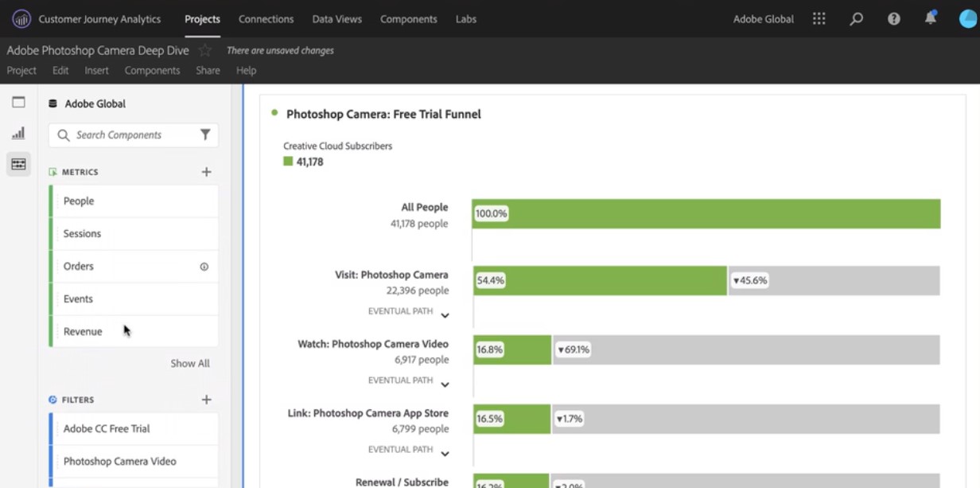Open the Insert menu
The width and height of the screenshot is (980, 488).
[x=97, y=70]
